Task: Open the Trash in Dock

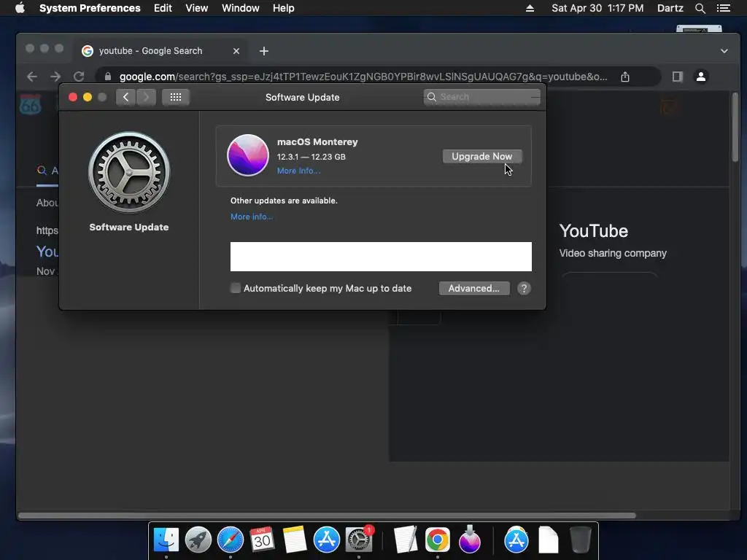Action: point(580,540)
